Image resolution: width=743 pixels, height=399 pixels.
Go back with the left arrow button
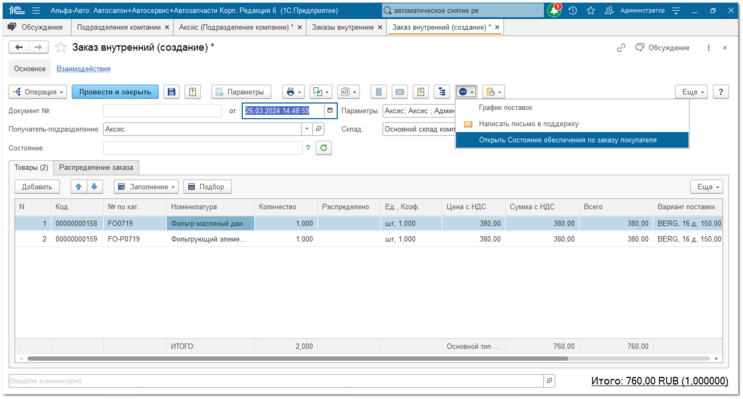point(19,47)
